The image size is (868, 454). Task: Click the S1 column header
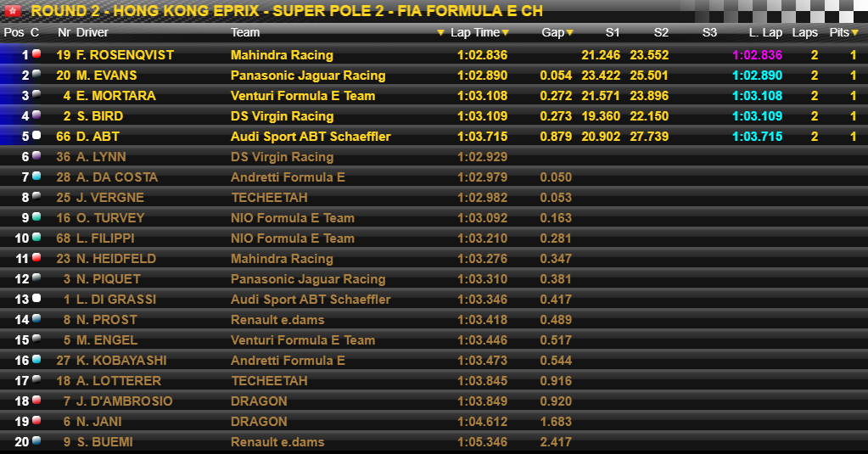click(x=613, y=32)
